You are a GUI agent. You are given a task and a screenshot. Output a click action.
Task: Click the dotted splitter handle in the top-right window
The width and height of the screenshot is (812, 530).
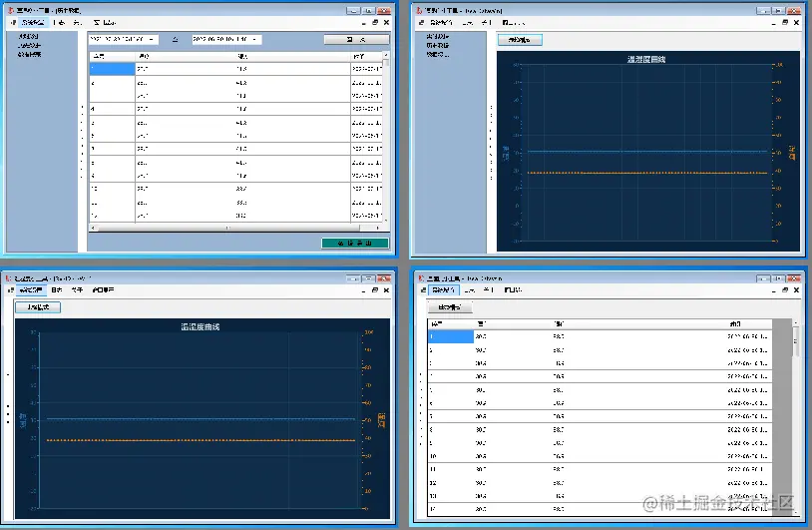pyautogui.click(x=491, y=142)
